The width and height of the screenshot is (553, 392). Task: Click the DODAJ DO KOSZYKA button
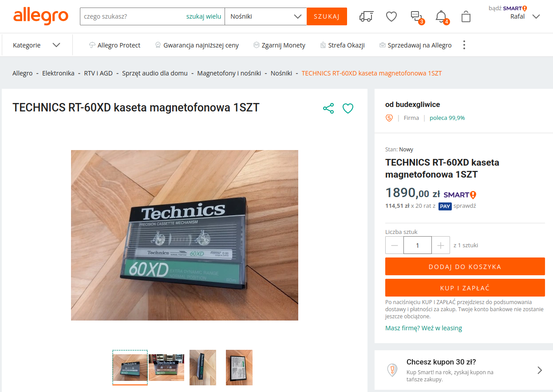click(465, 266)
